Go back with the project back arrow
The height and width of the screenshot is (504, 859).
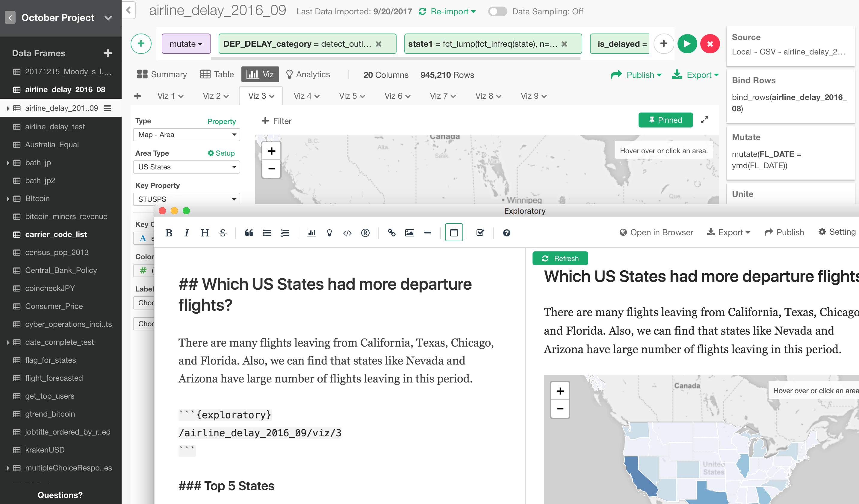click(10, 18)
